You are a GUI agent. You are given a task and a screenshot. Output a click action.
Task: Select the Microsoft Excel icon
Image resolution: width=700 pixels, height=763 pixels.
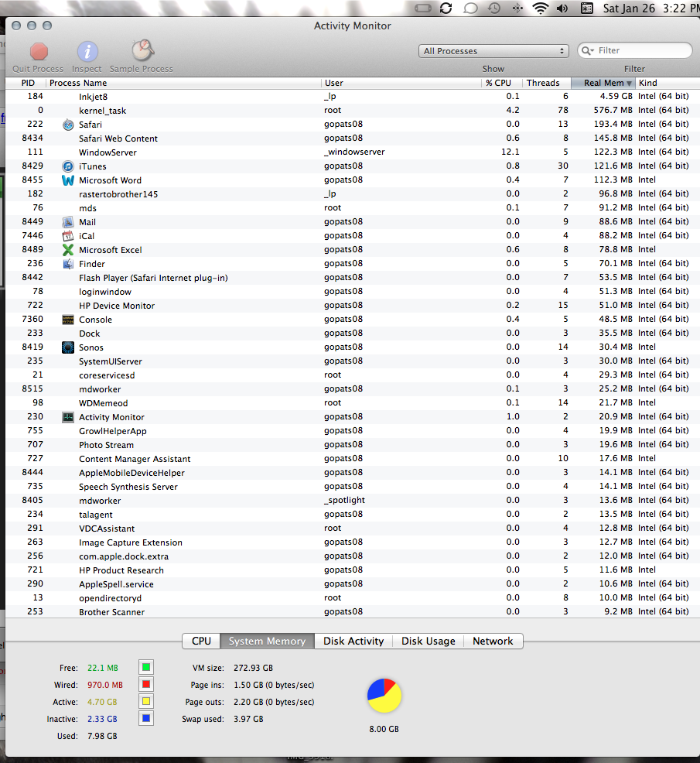coord(68,250)
